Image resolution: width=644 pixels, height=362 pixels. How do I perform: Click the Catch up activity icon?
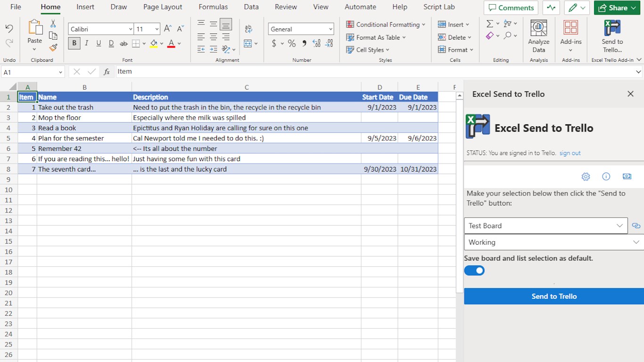551,8
